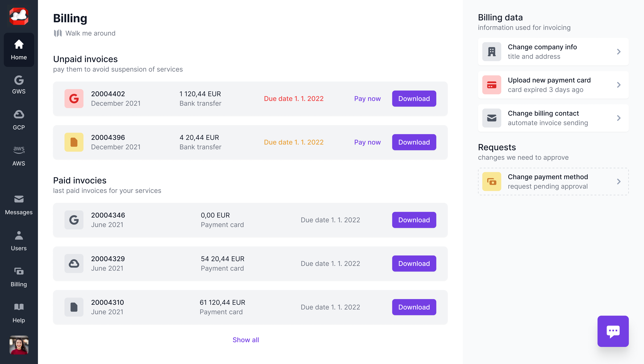Click invoice number 20004329

(x=108, y=259)
